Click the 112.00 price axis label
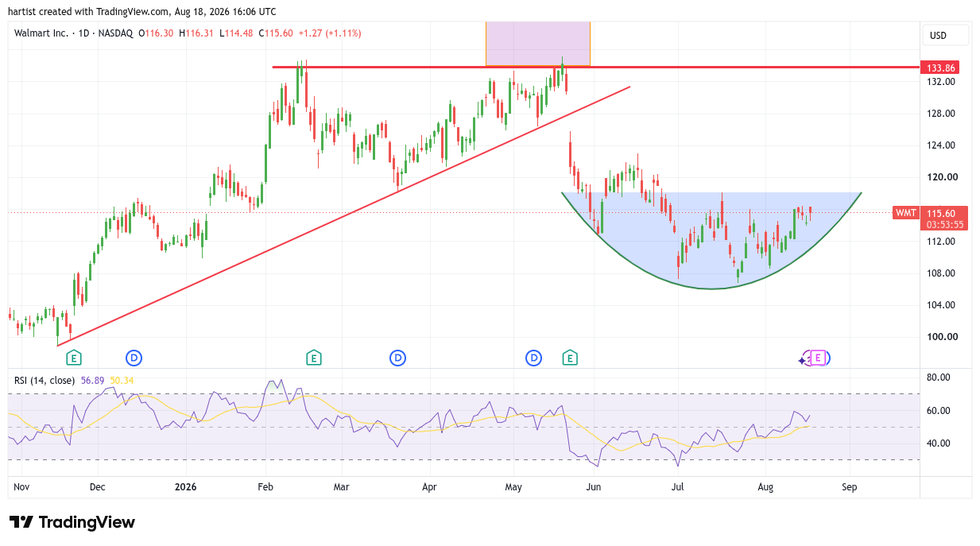This screenshot has width=980, height=546. (x=941, y=242)
